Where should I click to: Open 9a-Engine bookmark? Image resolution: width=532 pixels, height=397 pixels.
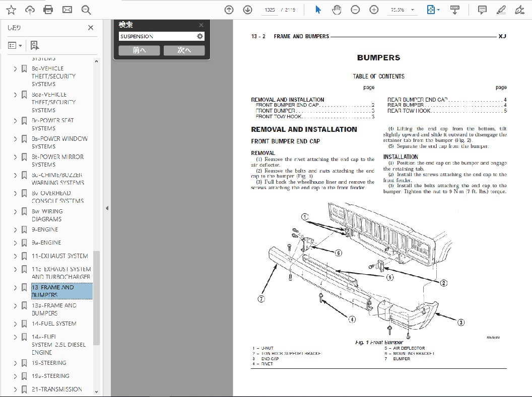(x=46, y=243)
